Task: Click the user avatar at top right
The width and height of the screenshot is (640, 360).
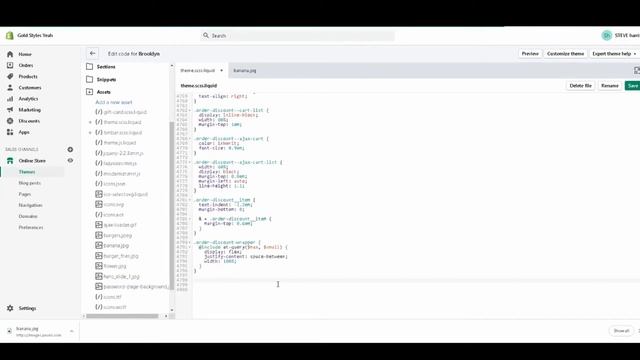Action: [607, 36]
